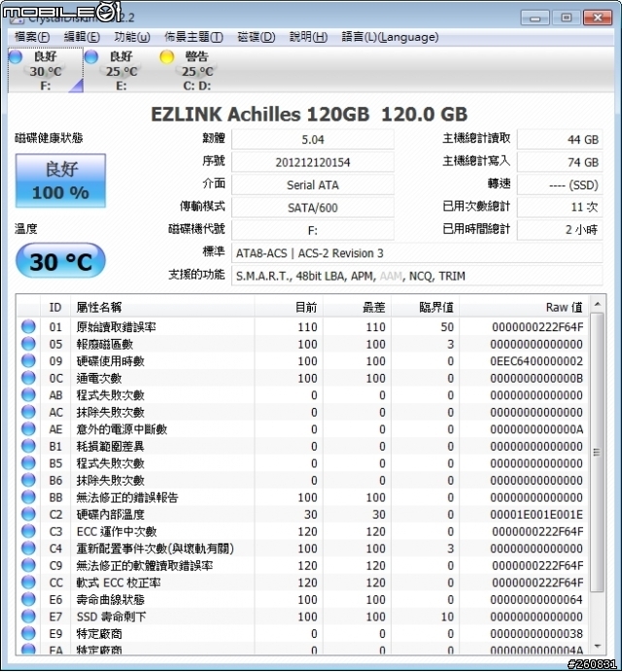The image size is (622, 672).
Task: Select the C: D: drive tab with warning
Action: pyautogui.click(x=197, y=70)
